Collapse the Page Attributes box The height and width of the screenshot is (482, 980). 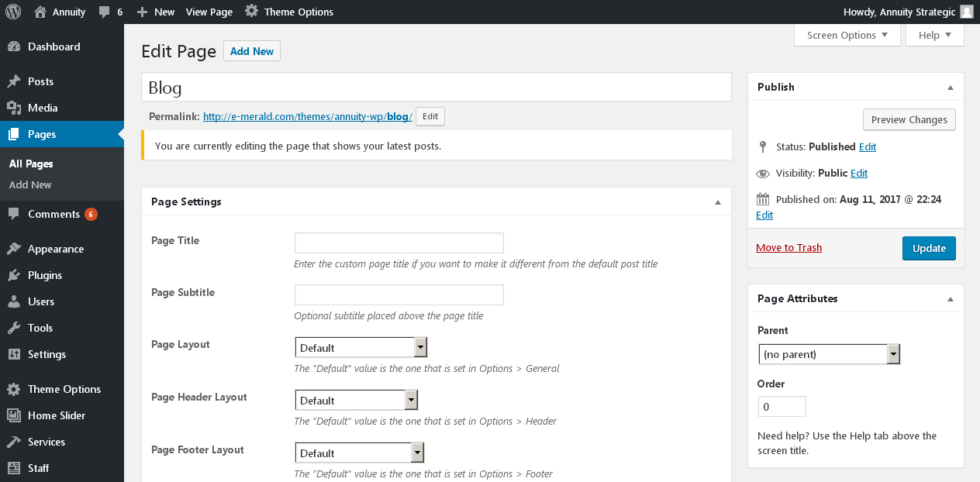(x=951, y=299)
